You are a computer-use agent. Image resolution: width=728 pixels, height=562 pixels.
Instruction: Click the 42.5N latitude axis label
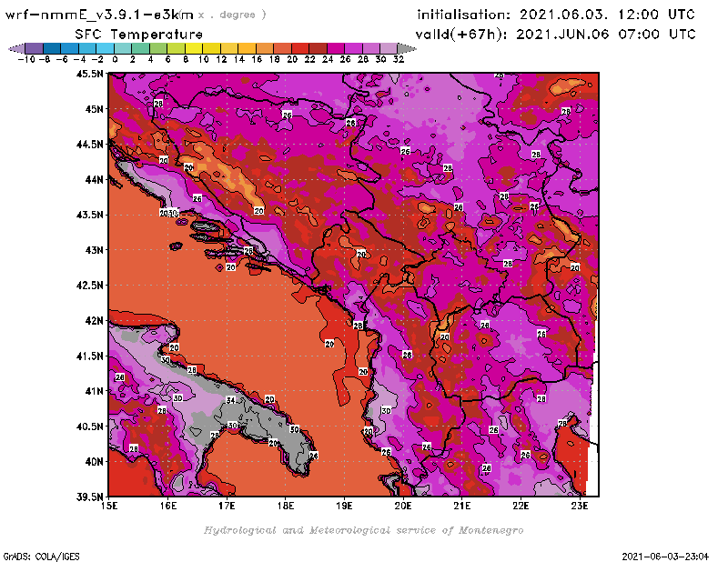89,286
